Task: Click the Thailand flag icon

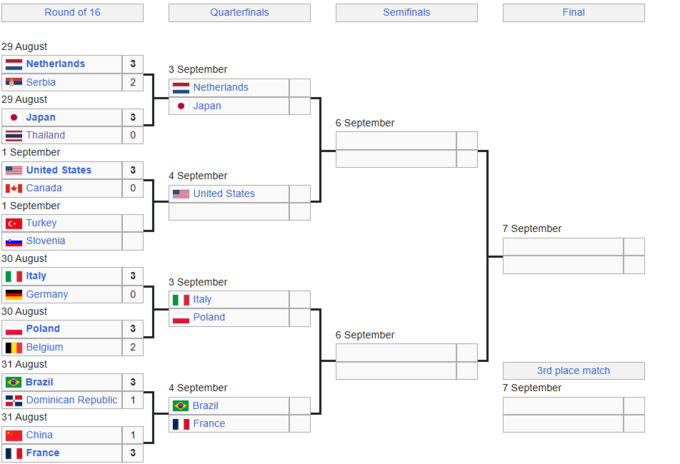Action: pos(14,135)
